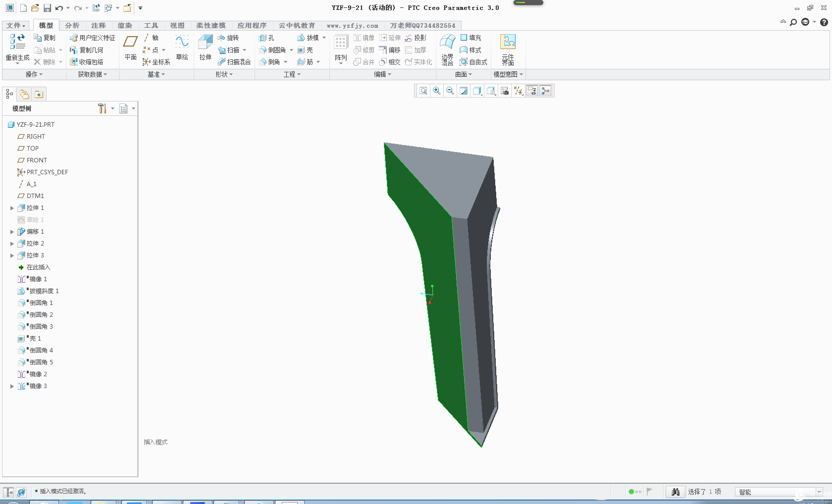The height and width of the screenshot is (504, 832).
Task: Expand the 拉伸 1 tree node
Action: tap(12, 208)
